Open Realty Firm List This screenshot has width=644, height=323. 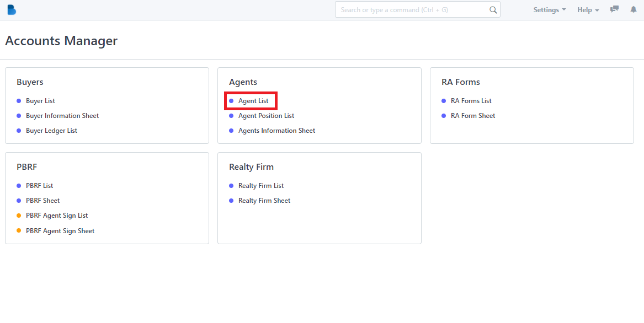261,186
